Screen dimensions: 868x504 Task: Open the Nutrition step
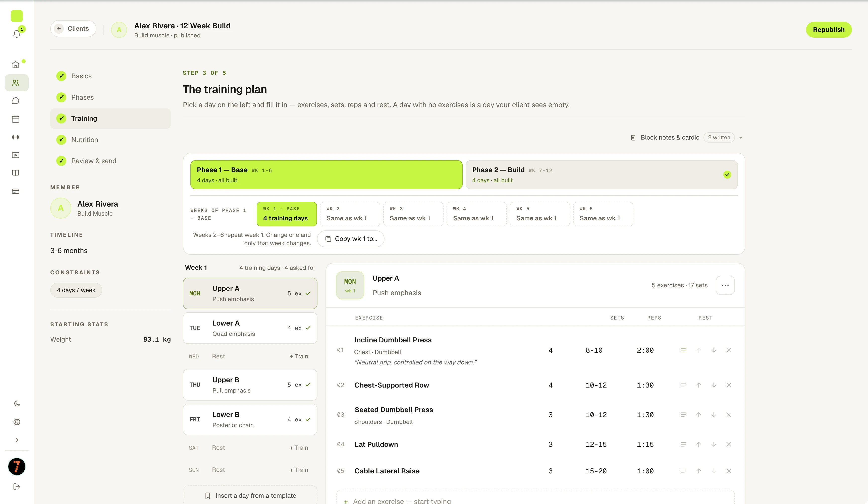point(110,140)
